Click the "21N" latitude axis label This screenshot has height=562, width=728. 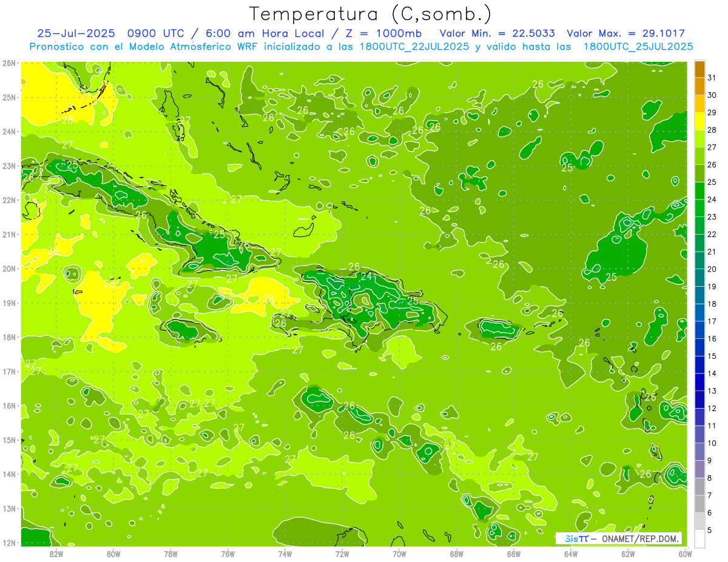pyautogui.click(x=9, y=235)
